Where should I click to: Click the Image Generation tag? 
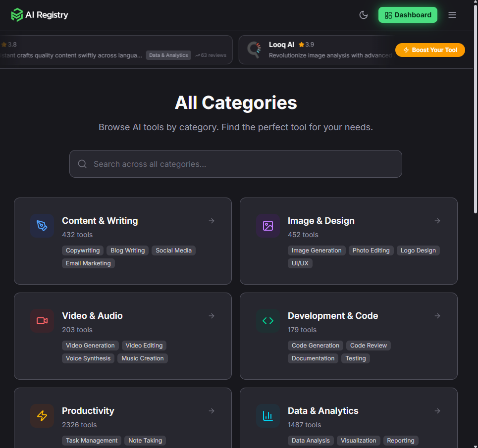coord(317,250)
